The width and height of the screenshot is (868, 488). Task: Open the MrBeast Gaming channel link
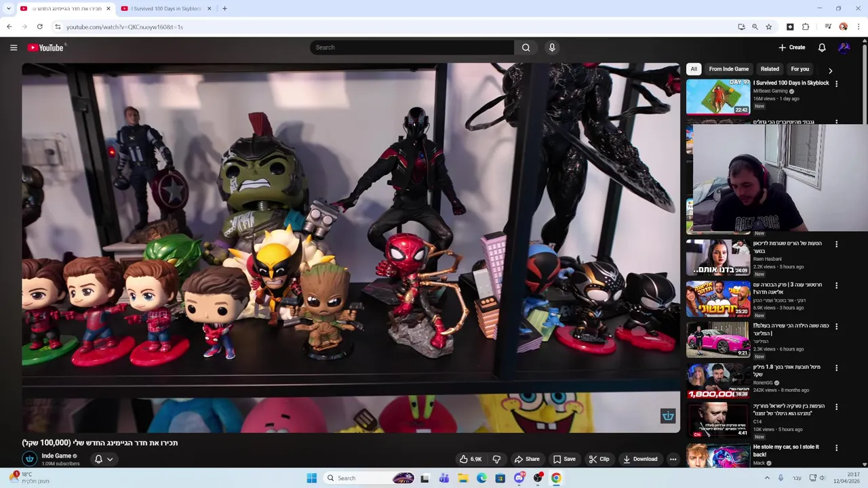[x=770, y=91]
